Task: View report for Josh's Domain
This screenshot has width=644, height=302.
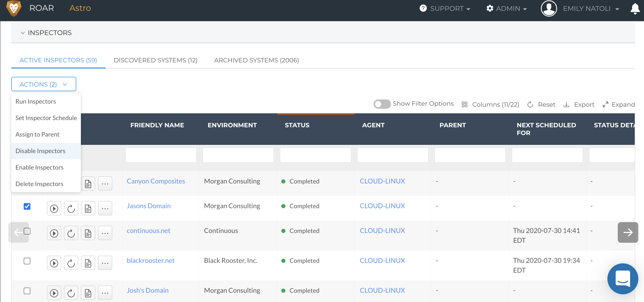Action: tap(88, 293)
